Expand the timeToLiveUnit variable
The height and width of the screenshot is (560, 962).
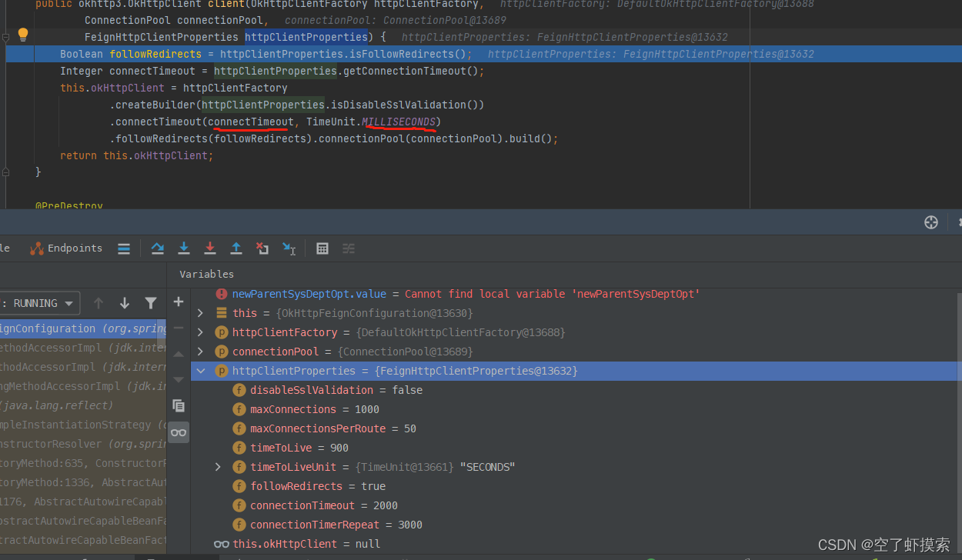(218, 467)
